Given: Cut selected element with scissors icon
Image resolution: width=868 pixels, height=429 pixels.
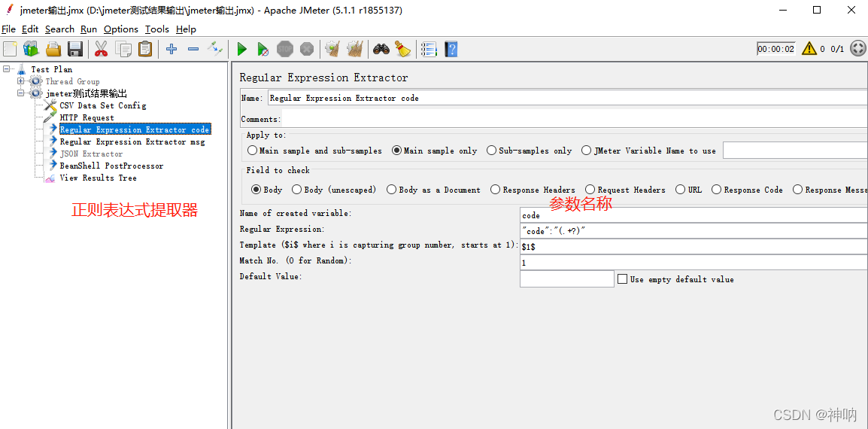Looking at the screenshot, I should tap(101, 49).
